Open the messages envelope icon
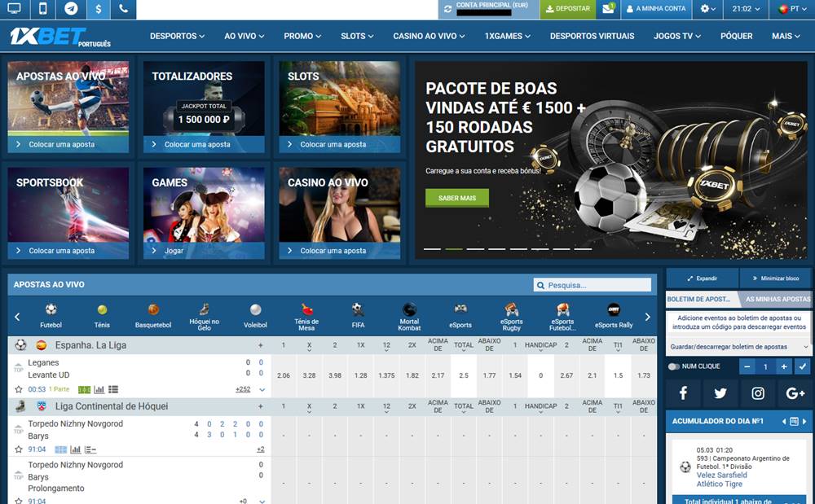 609,9
